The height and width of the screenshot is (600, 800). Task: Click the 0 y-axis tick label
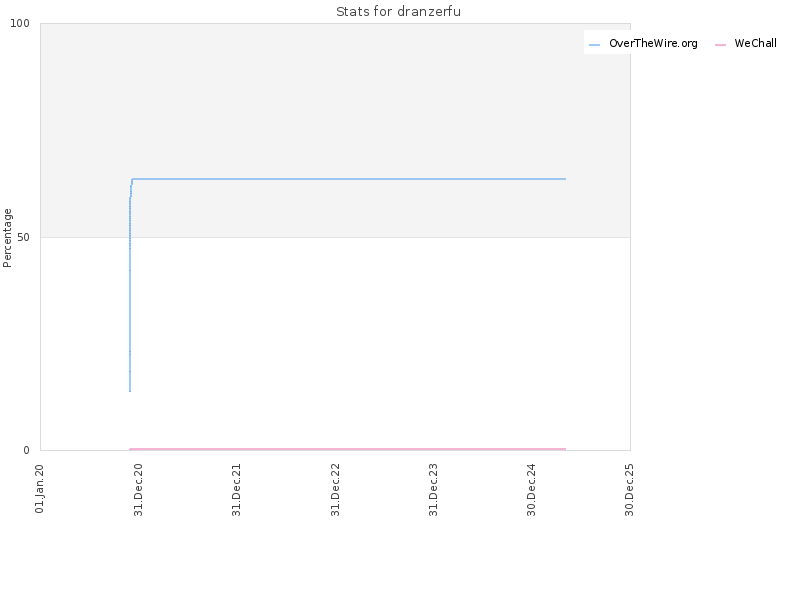[x=27, y=450]
